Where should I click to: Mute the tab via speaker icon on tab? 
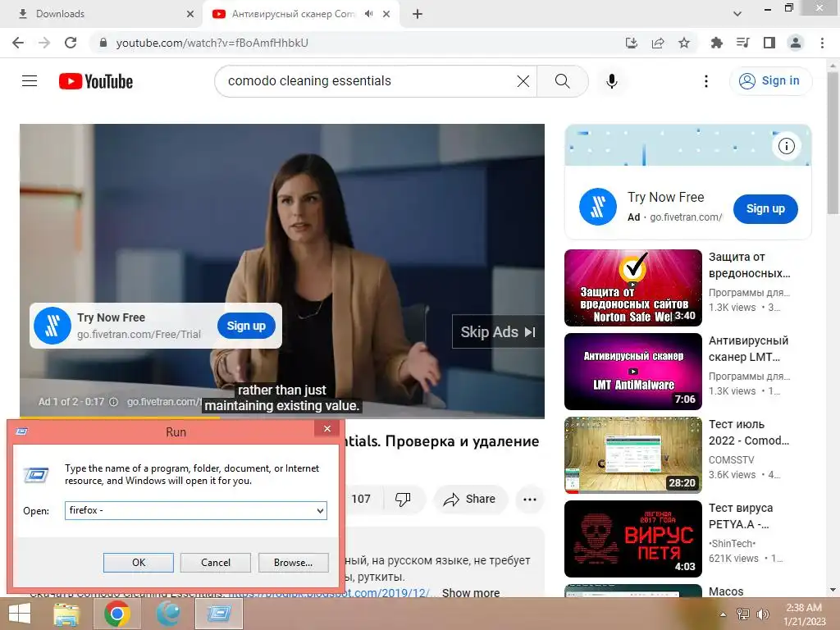[368, 14]
